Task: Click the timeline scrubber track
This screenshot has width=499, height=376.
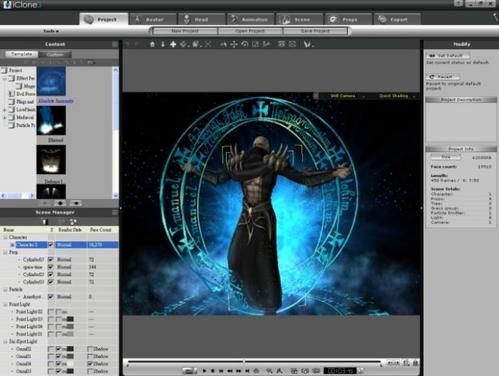Action: [x=254, y=361]
